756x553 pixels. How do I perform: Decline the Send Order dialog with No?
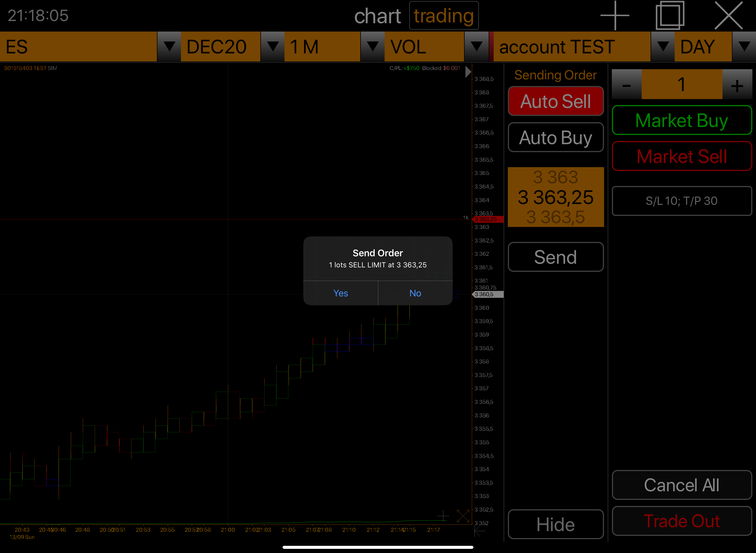click(x=415, y=293)
